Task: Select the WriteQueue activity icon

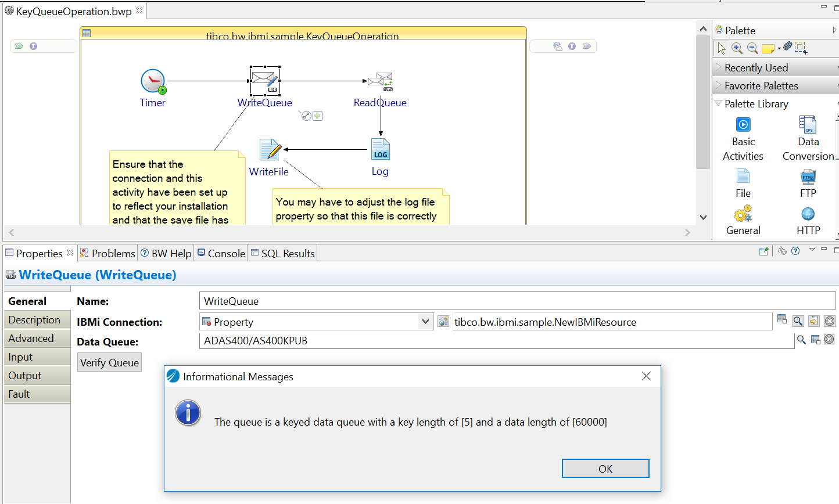Action: (266, 81)
